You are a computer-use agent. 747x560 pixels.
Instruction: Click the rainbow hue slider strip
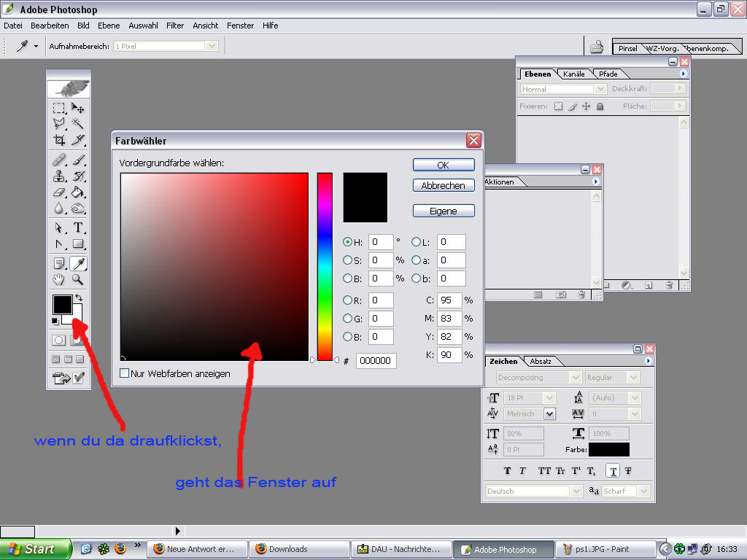click(x=325, y=266)
